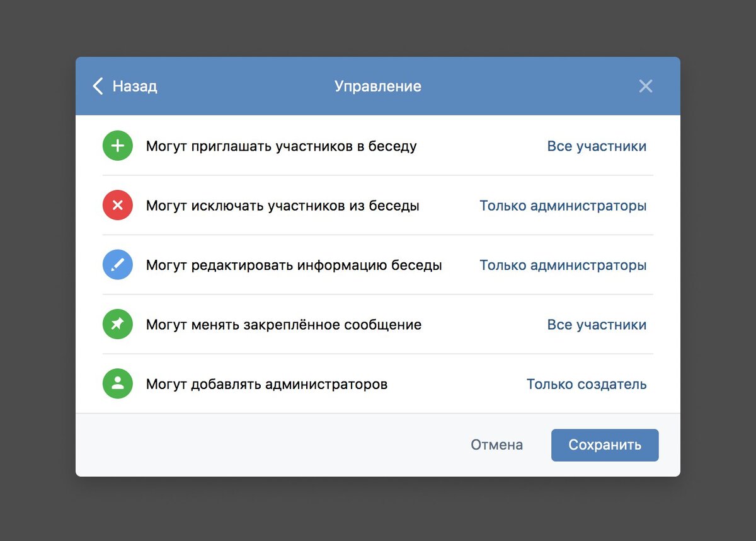Screen dimensions: 756x541
Task: Open Только администраторы dropdown for excluding participants
Action: (x=563, y=206)
